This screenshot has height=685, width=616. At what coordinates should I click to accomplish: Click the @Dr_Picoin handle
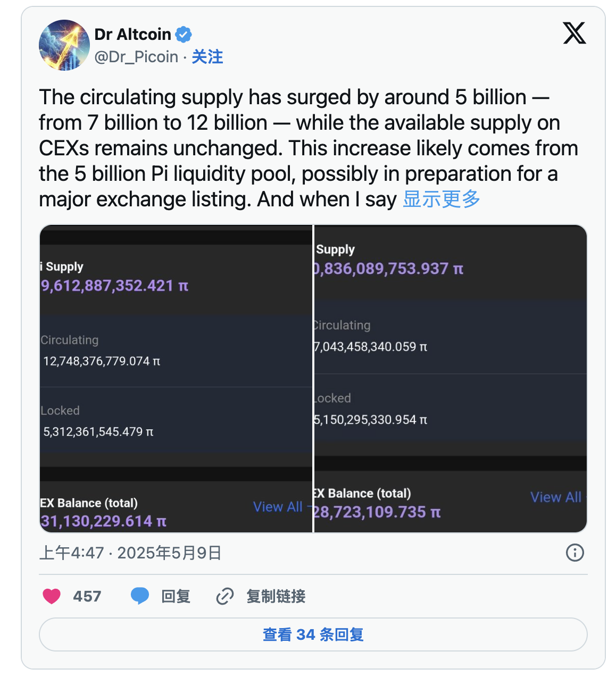tap(136, 56)
